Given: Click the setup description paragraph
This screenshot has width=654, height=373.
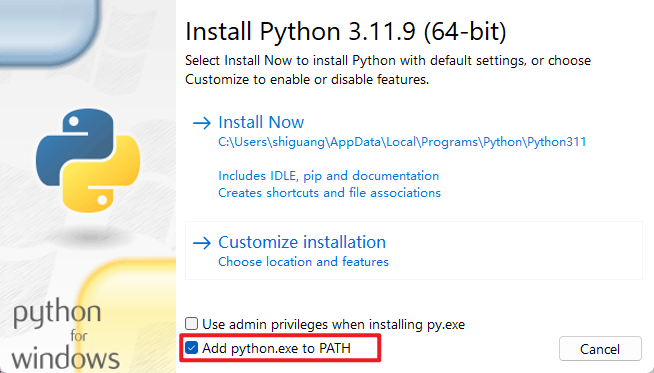Looking at the screenshot, I should [x=388, y=70].
